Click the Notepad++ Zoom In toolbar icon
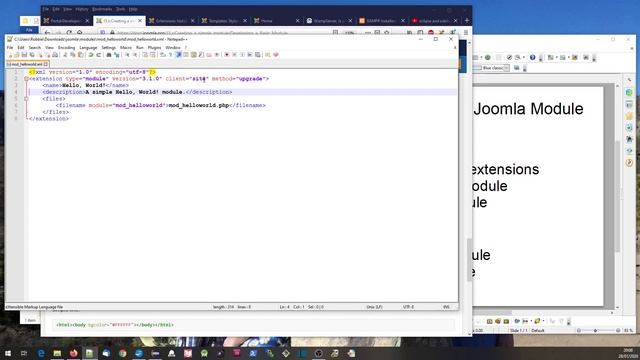 127,55
